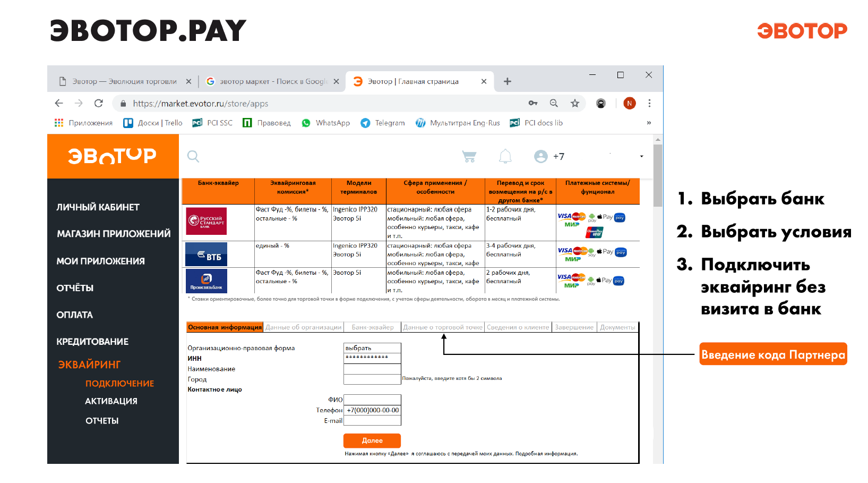Open notifications bell icon
Image resolution: width=868 pixels, height=483 pixels.
point(505,156)
